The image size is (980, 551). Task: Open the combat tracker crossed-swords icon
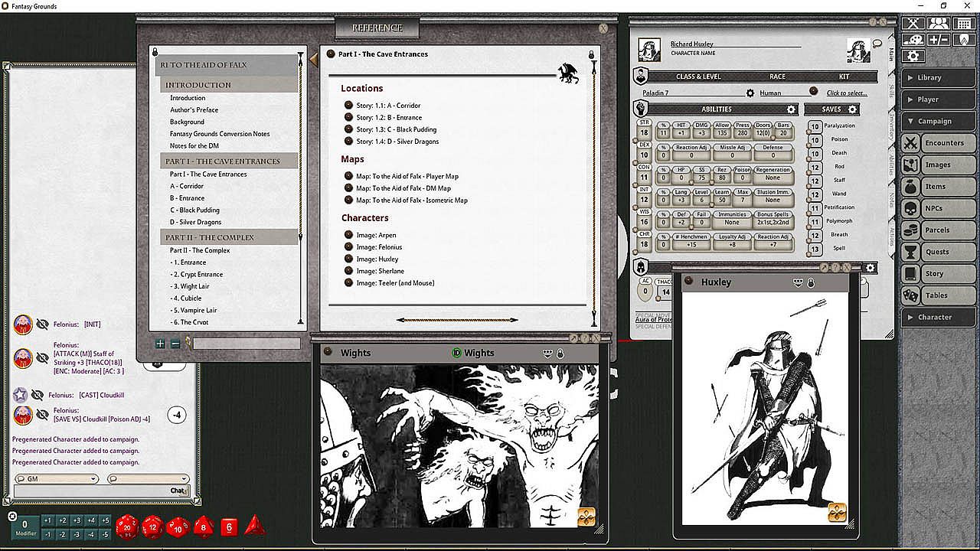[x=913, y=24]
